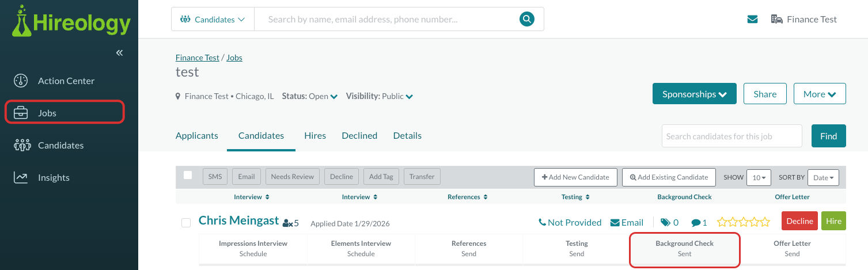Follow the Finance Test breadcrumb link
This screenshot has height=270, width=868.
coord(198,58)
